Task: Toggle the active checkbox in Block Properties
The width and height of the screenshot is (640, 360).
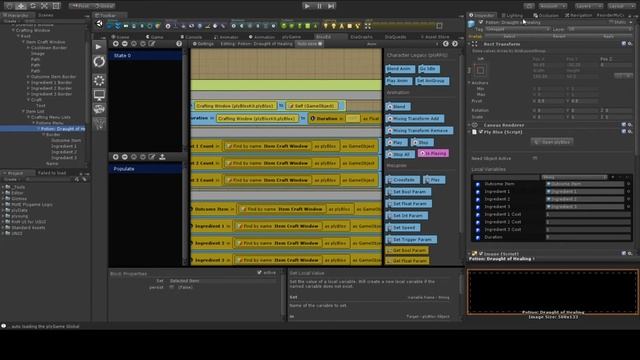Action: 259,272
